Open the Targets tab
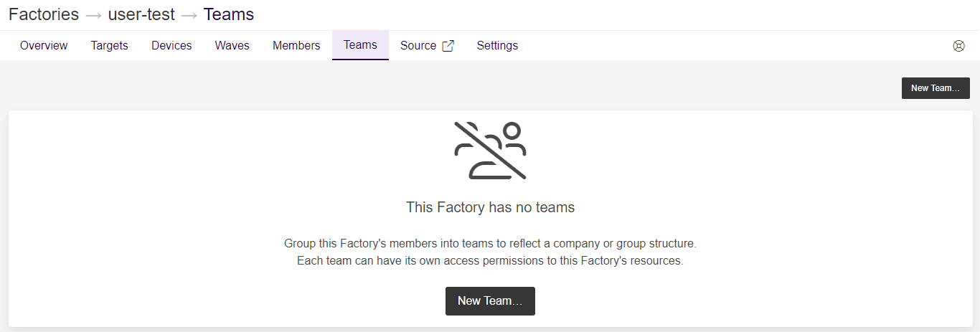This screenshot has height=332, width=980. pos(109,46)
